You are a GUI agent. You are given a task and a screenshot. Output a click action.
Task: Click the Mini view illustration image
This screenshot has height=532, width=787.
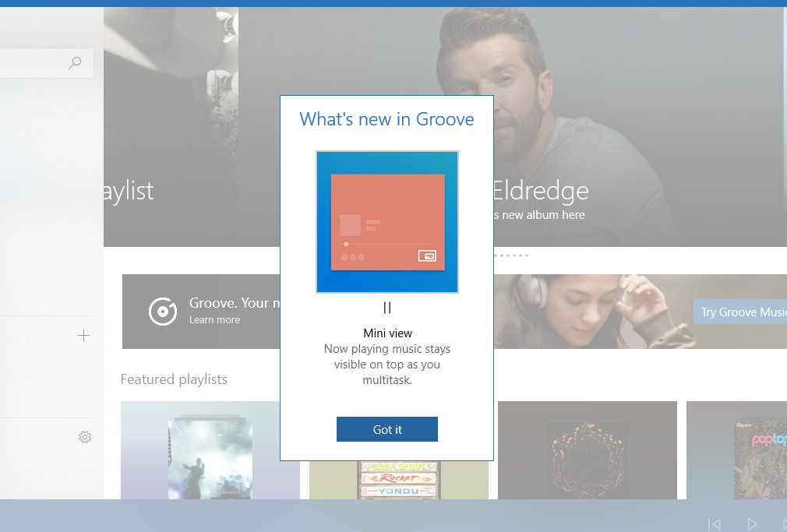click(387, 222)
